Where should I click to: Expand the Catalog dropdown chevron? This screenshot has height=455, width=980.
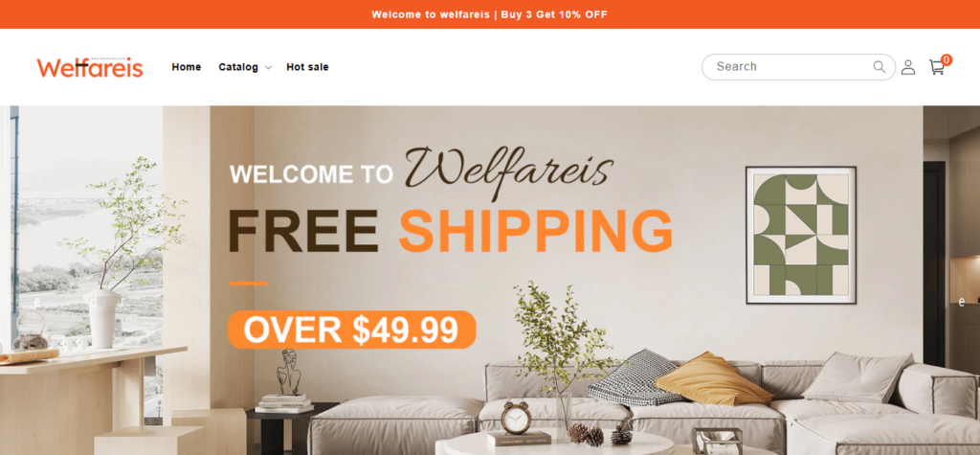[268, 68]
